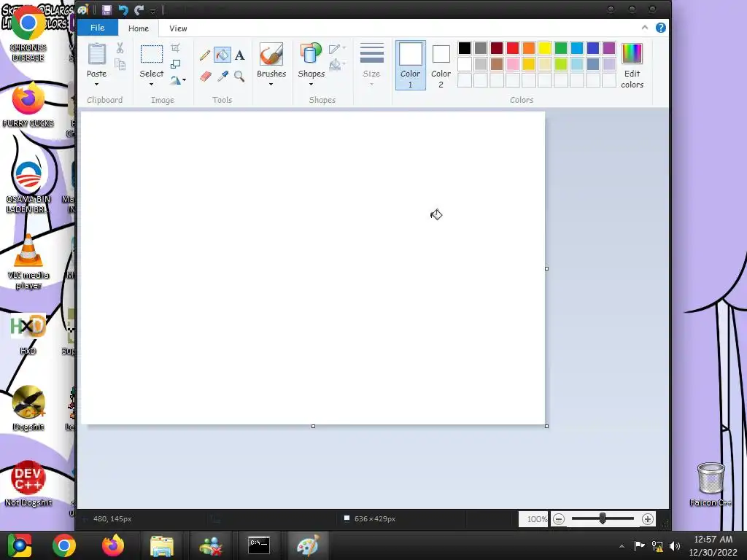Screen dimensions: 747x560
Task: Click VLC media player desktop icon
Action: point(28,261)
